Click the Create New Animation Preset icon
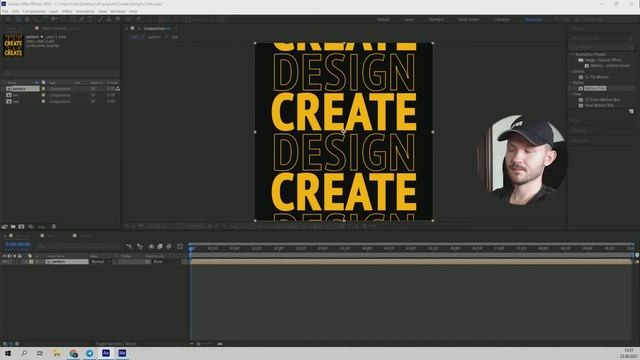Image resolution: width=640 pixels, height=360 pixels. coord(631,111)
